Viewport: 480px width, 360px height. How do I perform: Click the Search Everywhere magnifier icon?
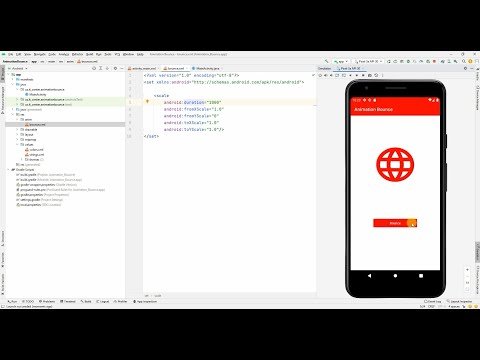point(464,61)
